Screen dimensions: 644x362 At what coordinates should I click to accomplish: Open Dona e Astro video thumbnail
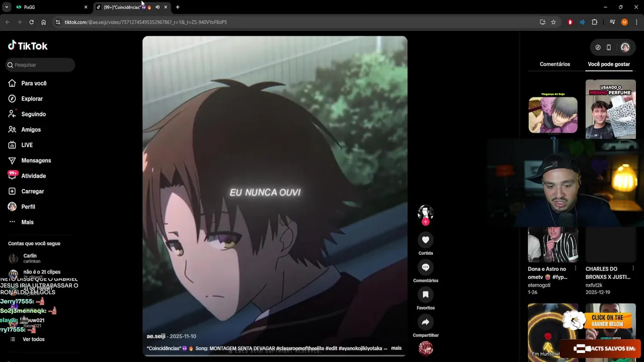point(553,244)
